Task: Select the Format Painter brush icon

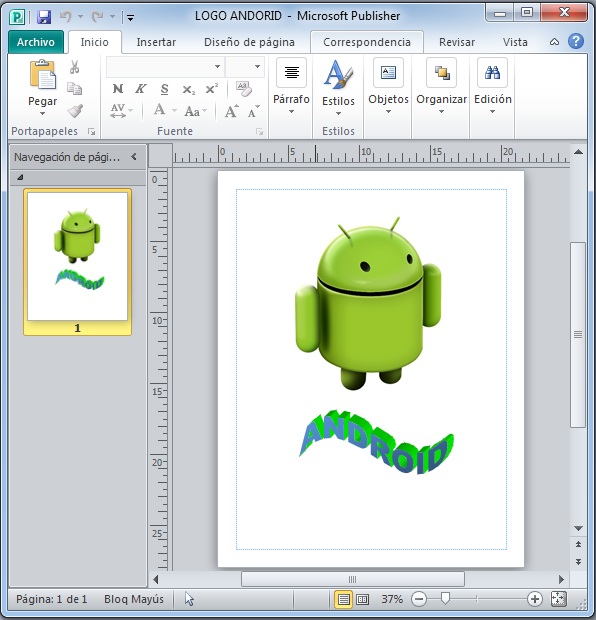Action: (75, 111)
